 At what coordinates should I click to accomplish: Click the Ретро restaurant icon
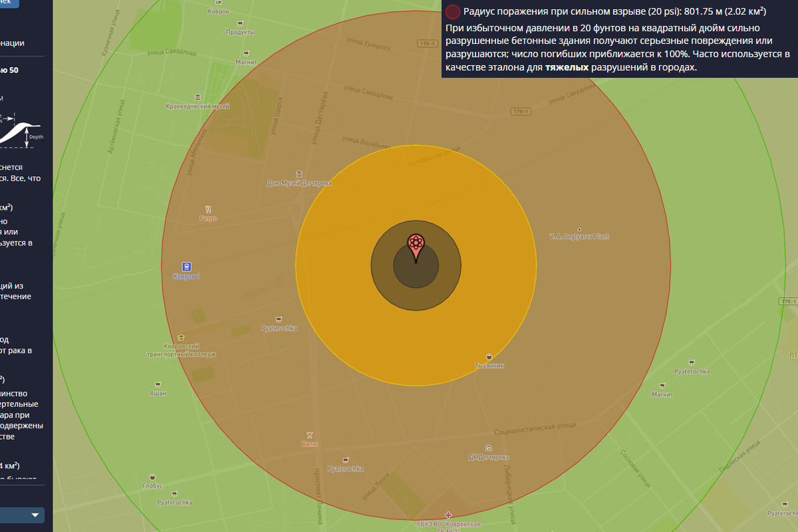point(208,209)
